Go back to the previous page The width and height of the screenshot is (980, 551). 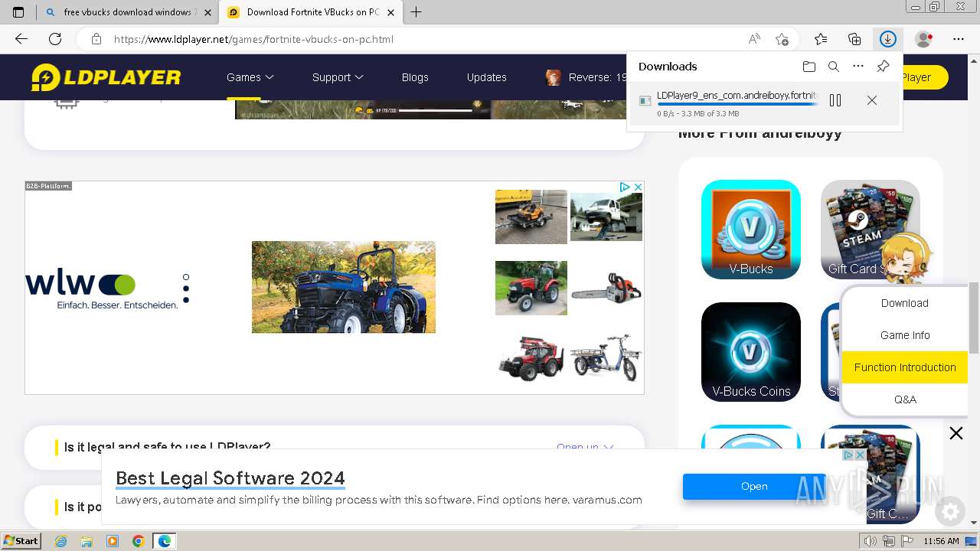tap(21, 39)
